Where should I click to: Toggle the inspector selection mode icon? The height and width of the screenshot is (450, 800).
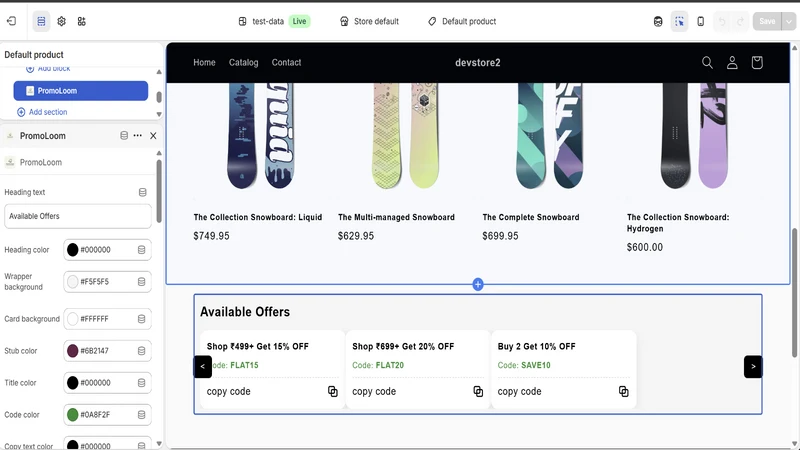[x=679, y=21]
